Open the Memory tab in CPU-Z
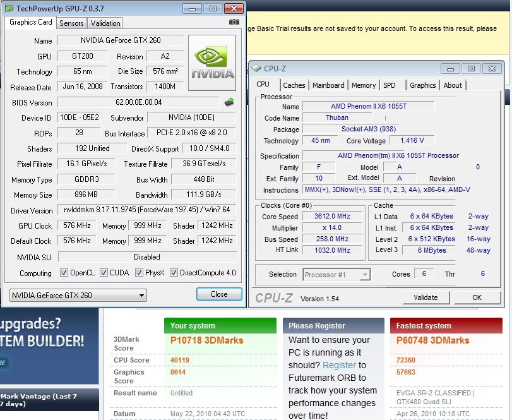The width and height of the screenshot is (512, 420). [364, 85]
